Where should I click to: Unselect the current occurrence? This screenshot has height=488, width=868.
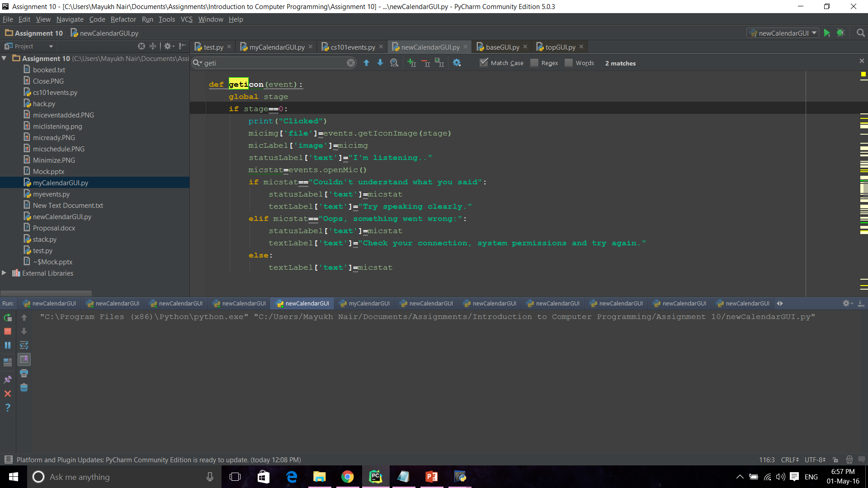[x=425, y=63]
